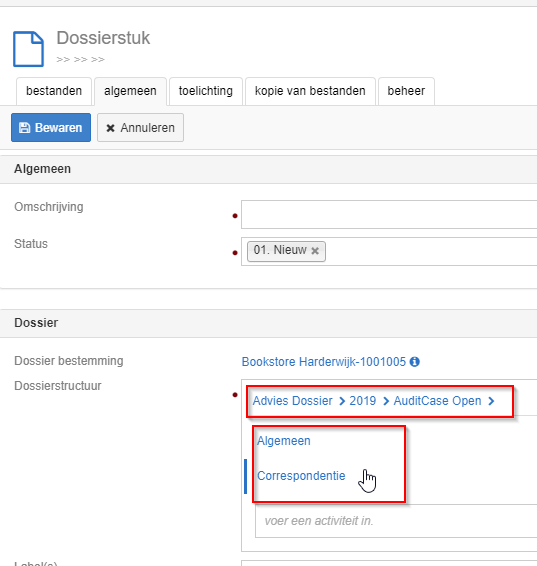
Task: Click the 'voer een activiteit in' field
Action: click(x=396, y=521)
